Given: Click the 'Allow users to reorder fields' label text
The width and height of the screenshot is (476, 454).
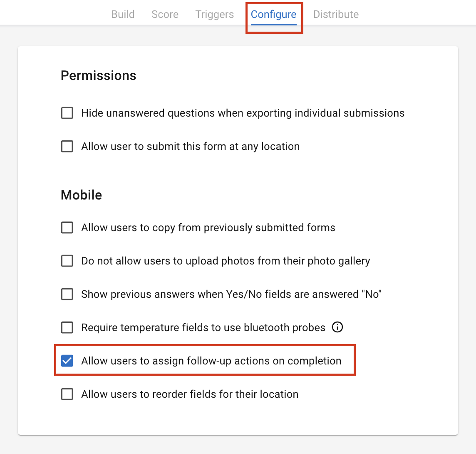Looking at the screenshot, I should point(190,394).
